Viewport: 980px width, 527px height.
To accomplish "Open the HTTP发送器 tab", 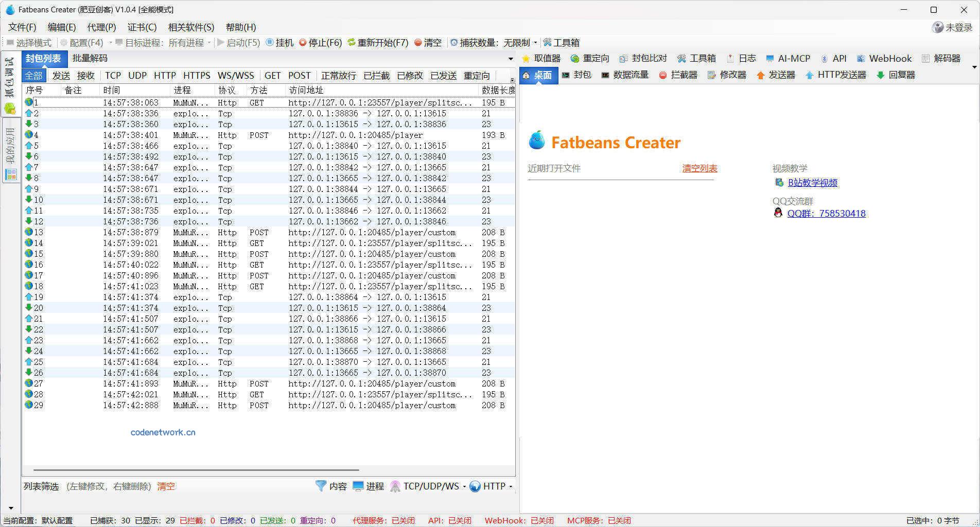I will (x=836, y=75).
